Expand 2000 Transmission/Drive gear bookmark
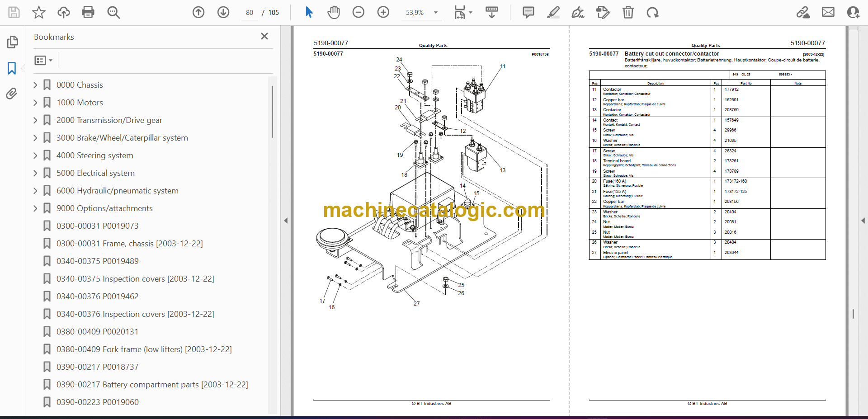Viewport: 868px width, 419px height. (35, 120)
